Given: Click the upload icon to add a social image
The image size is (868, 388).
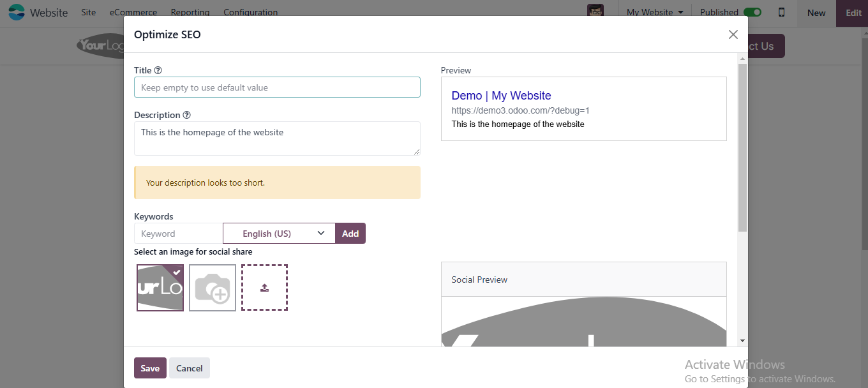Looking at the screenshot, I should 264,287.
